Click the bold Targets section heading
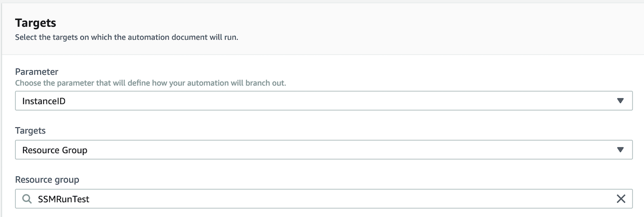 click(35, 23)
